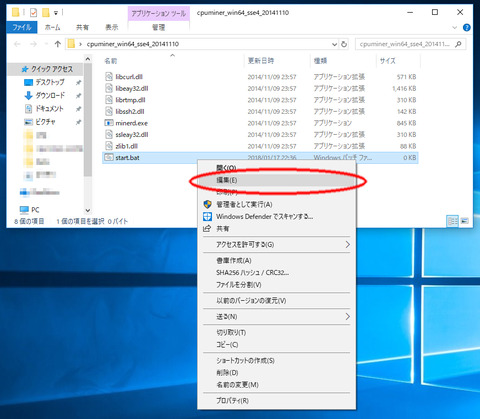Image resolution: width=480 pixels, height=419 pixels.
Task: Expand the 送る(N) submenu
Action: 277,317
